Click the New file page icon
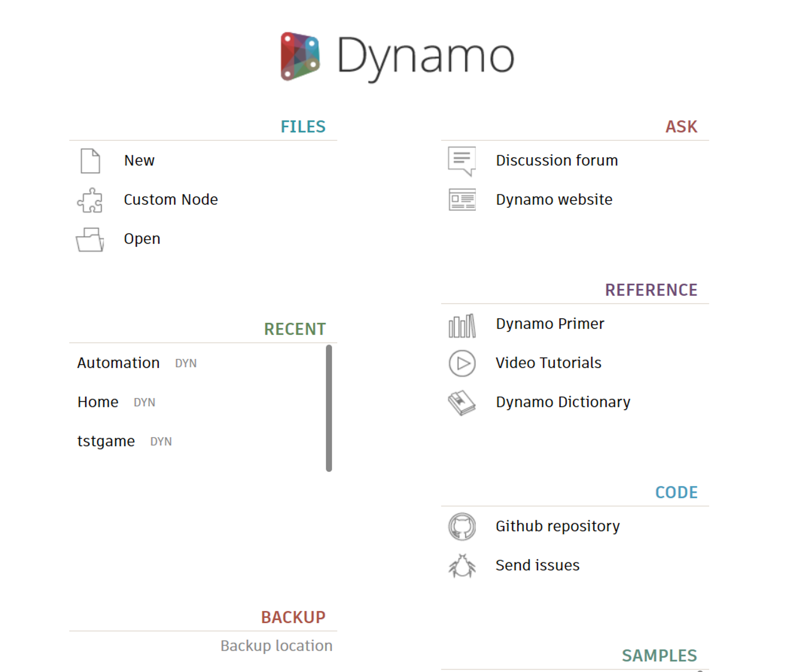Screen dimensions: 807x672 point(90,161)
